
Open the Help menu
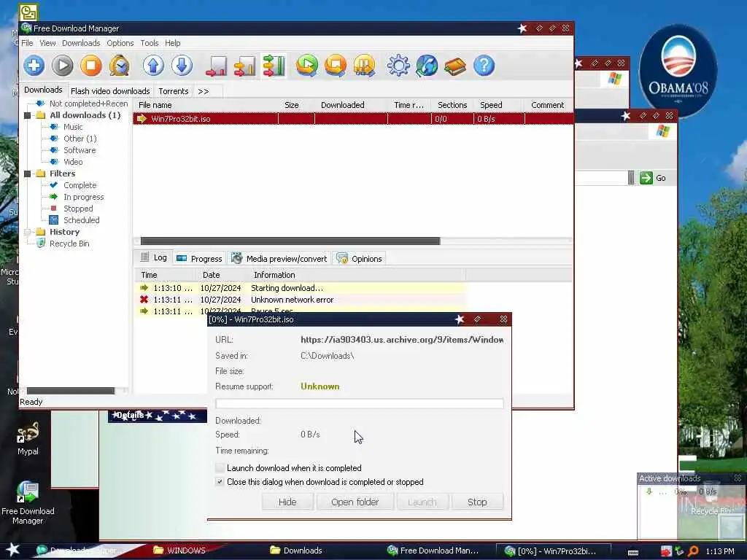(x=172, y=43)
